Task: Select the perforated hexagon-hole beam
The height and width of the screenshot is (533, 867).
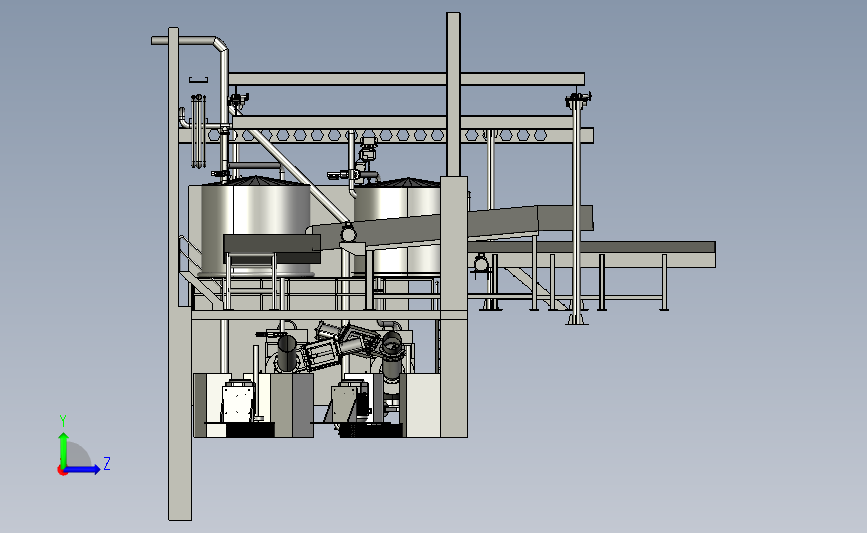Action: pyautogui.click(x=387, y=135)
